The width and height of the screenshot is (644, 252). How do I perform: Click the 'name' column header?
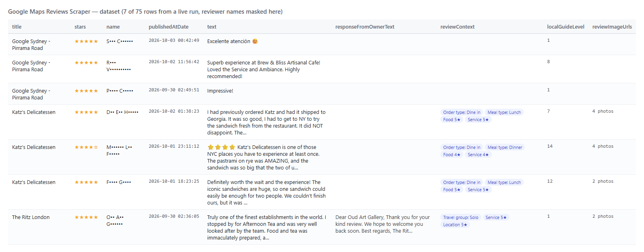[x=113, y=27]
